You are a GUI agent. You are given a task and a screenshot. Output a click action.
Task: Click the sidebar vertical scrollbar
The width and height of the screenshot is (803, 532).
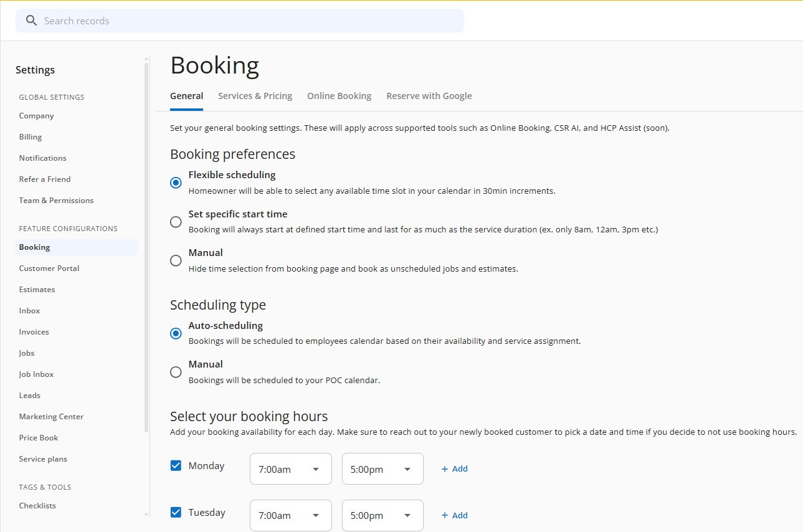pos(146,247)
